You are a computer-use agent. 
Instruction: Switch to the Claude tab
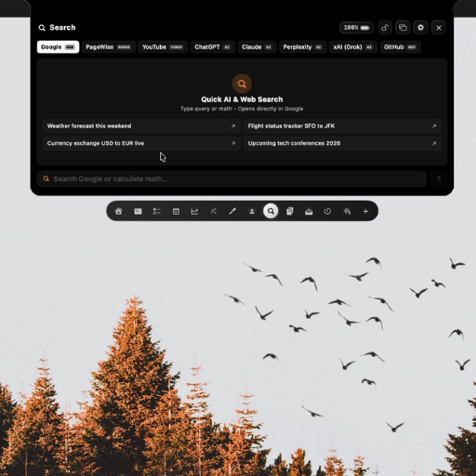click(257, 47)
